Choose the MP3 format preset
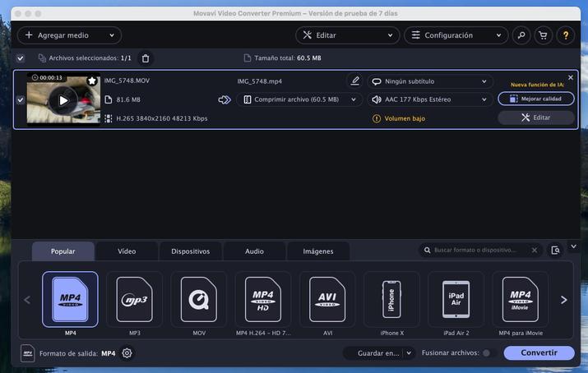This screenshot has width=588, height=373. [135, 300]
